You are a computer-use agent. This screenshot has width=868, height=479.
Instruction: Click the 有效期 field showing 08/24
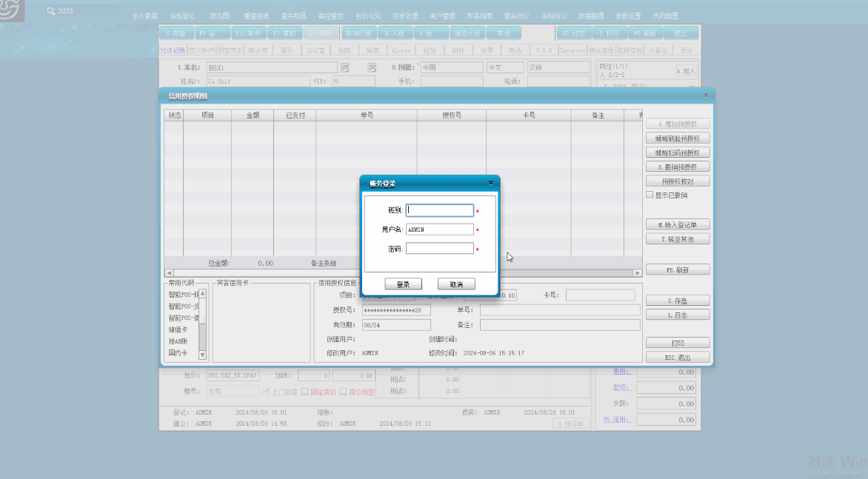(396, 325)
